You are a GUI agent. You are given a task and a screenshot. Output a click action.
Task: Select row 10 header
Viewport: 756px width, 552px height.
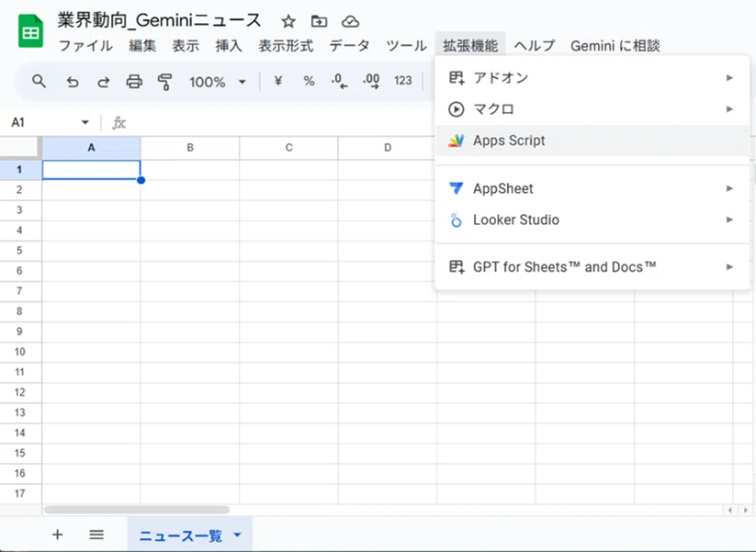tap(20, 352)
